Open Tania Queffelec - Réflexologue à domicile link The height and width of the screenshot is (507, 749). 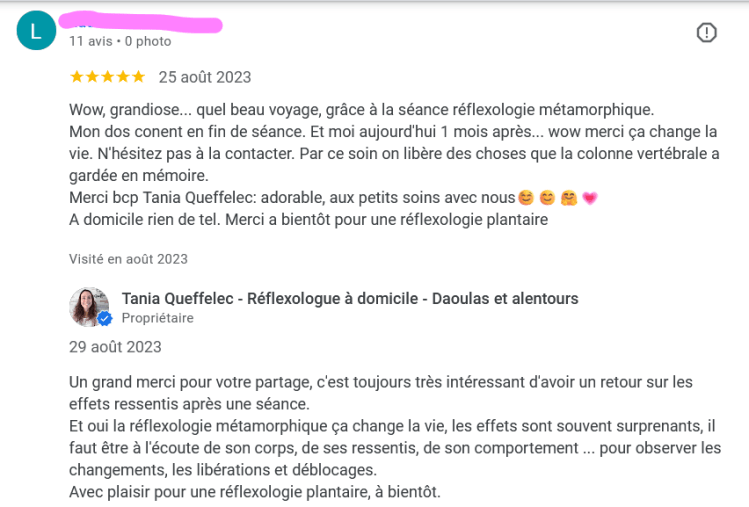pos(350,298)
